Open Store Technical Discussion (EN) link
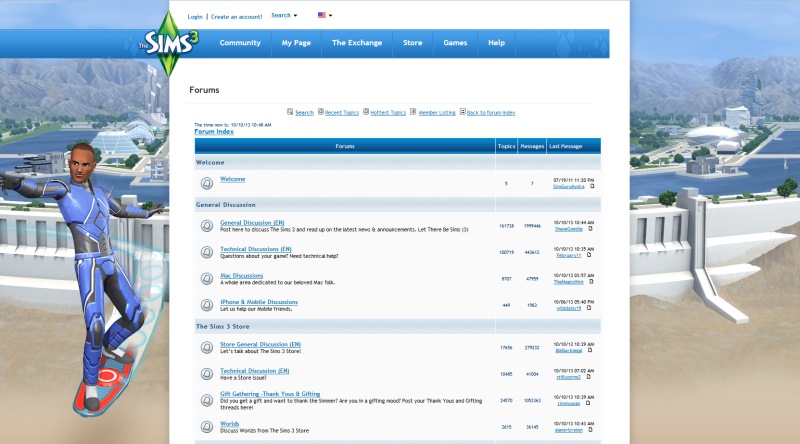This screenshot has height=444, width=800. (x=255, y=371)
